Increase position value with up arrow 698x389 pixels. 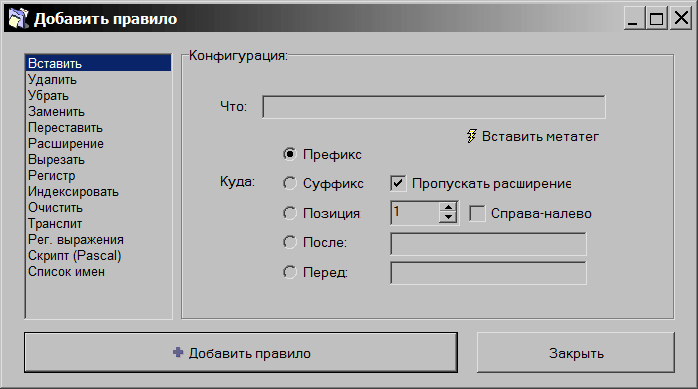[448, 207]
